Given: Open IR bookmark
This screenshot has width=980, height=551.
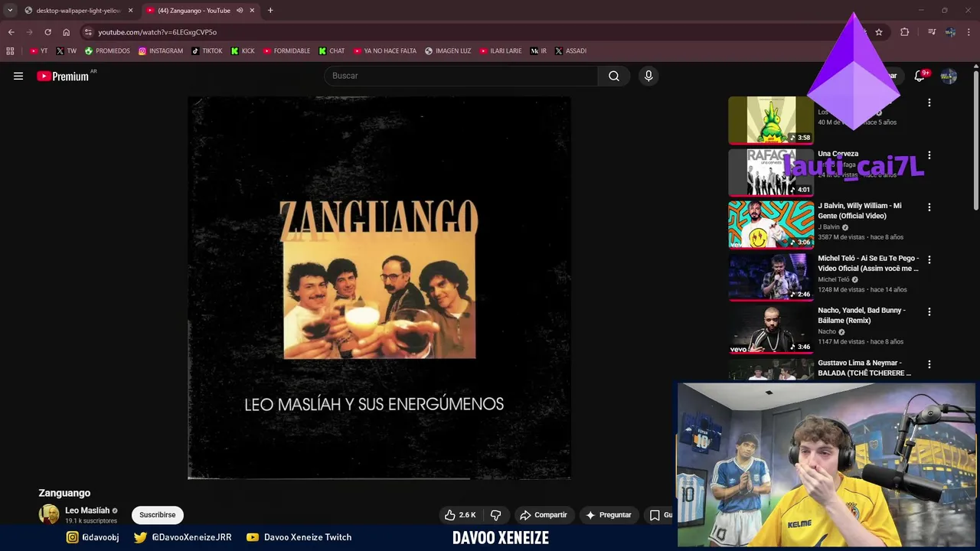Looking at the screenshot, I should pyautogui.click(x=539, y=51).
